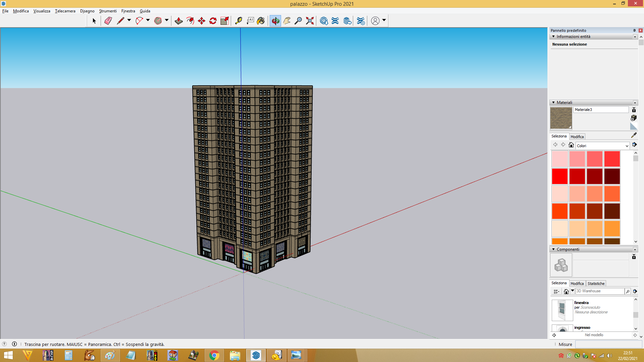Image resolution: width=644 pixels, height=362 pixels.
Task: Choose the darkest maroon swatch
Action: 612,176
